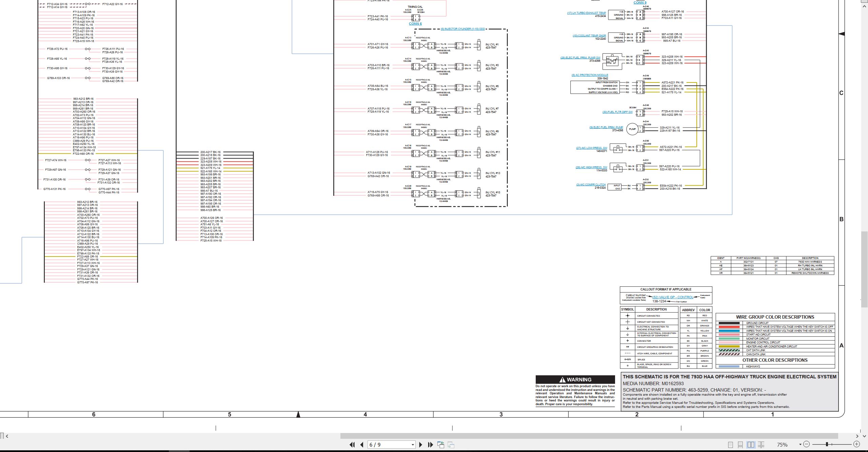Click the CALLOUT FORMAT IF APPLICABLE heading
Viewport: 868px width, 452px height.
[x=666, y=289]
